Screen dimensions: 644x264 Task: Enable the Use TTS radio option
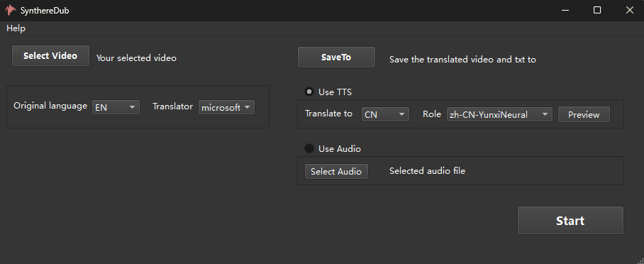pos(309,92)
